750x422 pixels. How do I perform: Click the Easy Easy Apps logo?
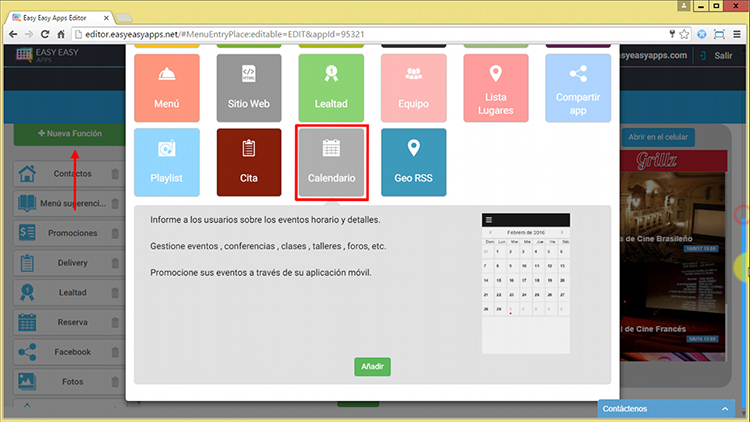point(47,56)
